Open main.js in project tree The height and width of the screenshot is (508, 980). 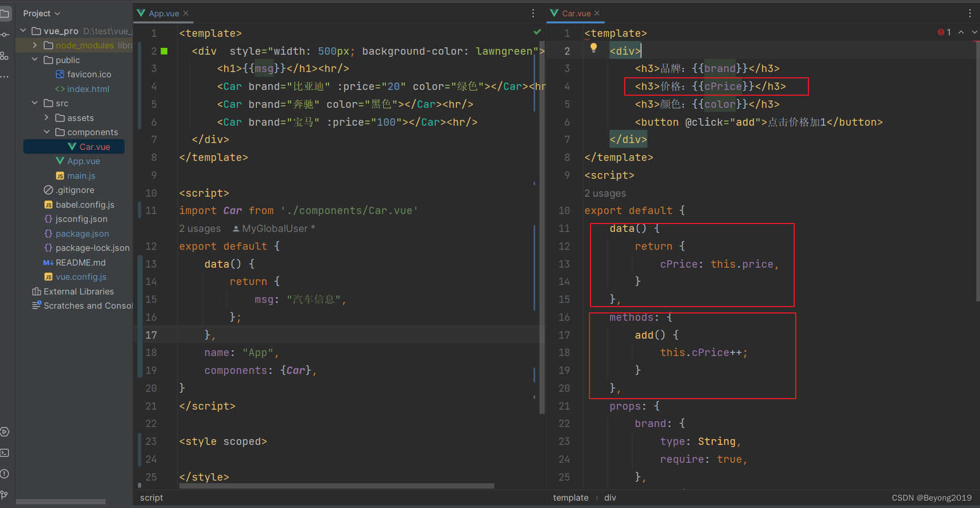click(x=76, y=176)
